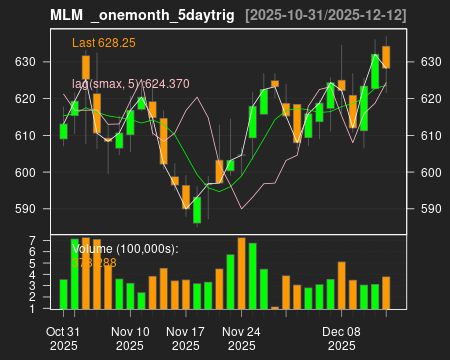Viewport: 450px width, 360px height.
Task: Click the 'lag(smax, 5):624.370' indicator label
Action: (131, 84)
